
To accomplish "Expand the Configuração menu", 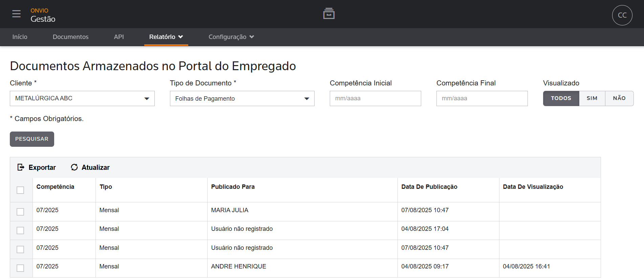I will coord(231,37).
